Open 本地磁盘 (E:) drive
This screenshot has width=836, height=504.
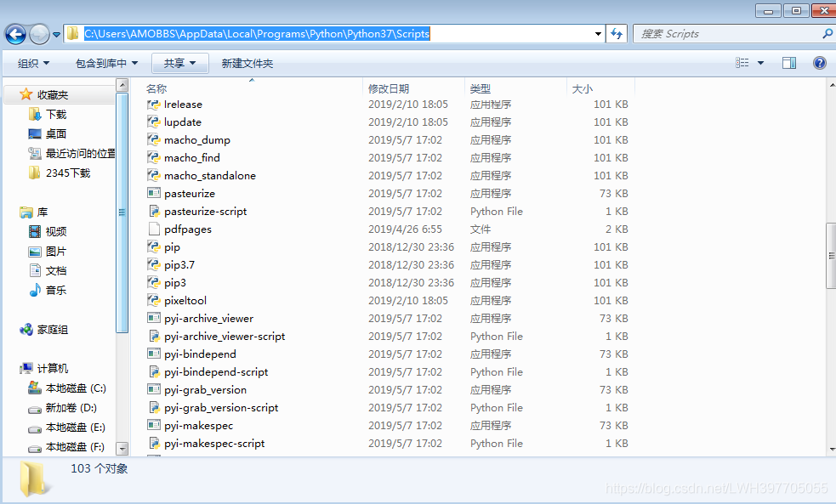(75, 428)
